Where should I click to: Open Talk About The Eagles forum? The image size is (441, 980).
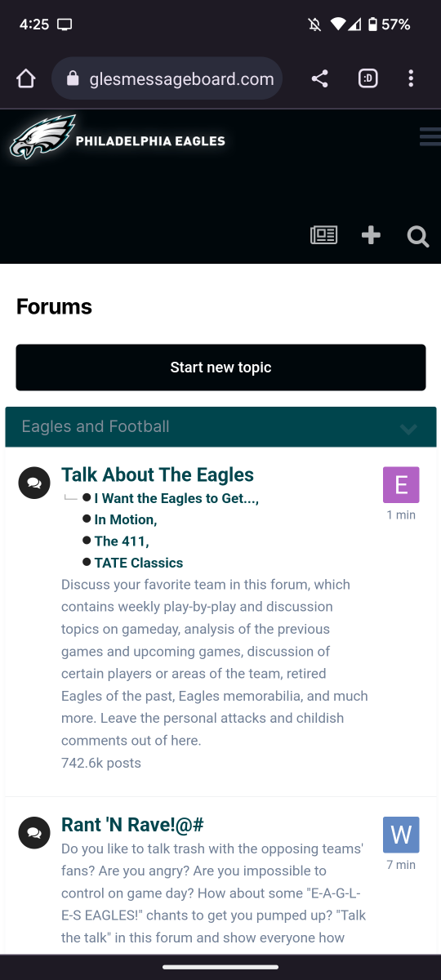[158, 474]
